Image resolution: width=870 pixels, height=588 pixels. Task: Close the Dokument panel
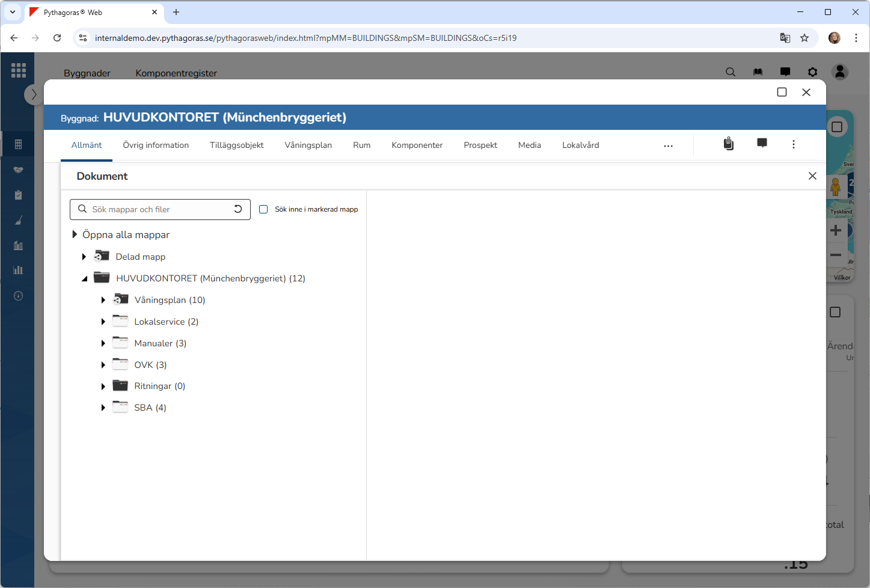pos(812,176)
